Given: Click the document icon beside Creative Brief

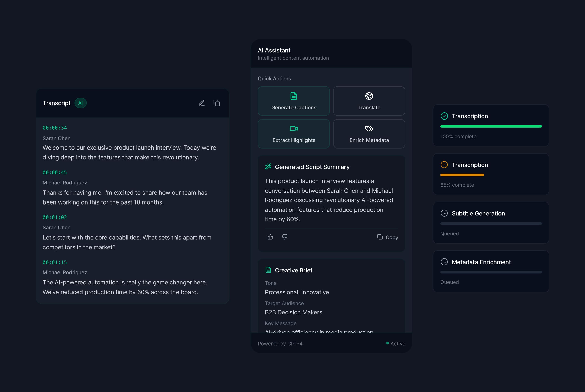Looking at the screenshot, I should pyautogui.click(x=268, y=270).
